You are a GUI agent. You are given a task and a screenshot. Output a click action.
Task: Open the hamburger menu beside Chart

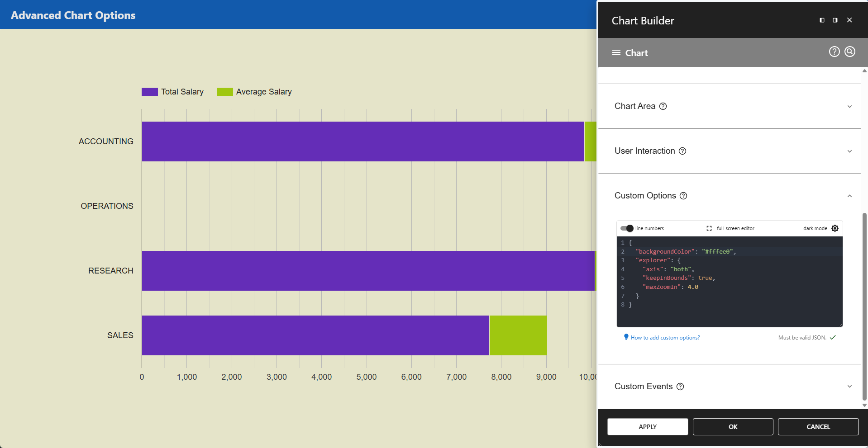616,53
